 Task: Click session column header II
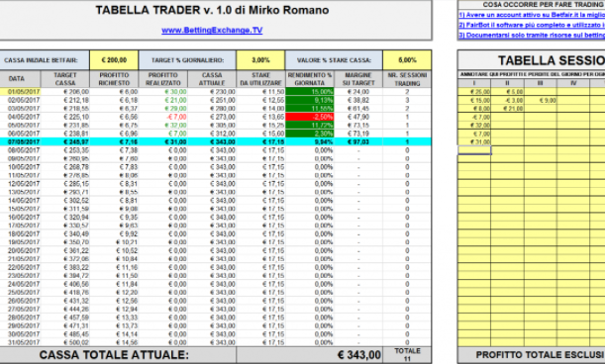pos(507,83)
